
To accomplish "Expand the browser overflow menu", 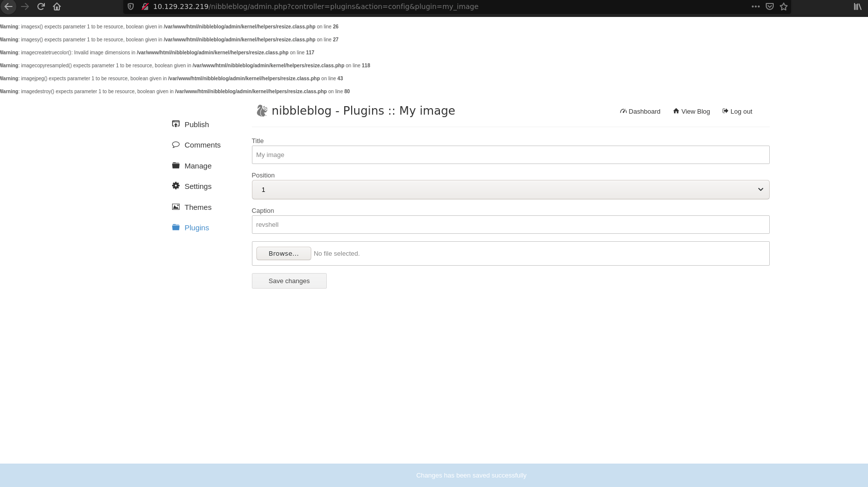I will pyautogui.click(x=755, y=6).
